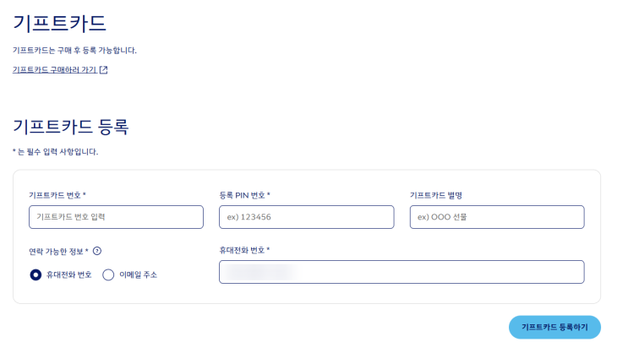This screenshot has width=628, height=364.
Task: Click the 연락 가능한 정보 label
Action: click(57, 251)
